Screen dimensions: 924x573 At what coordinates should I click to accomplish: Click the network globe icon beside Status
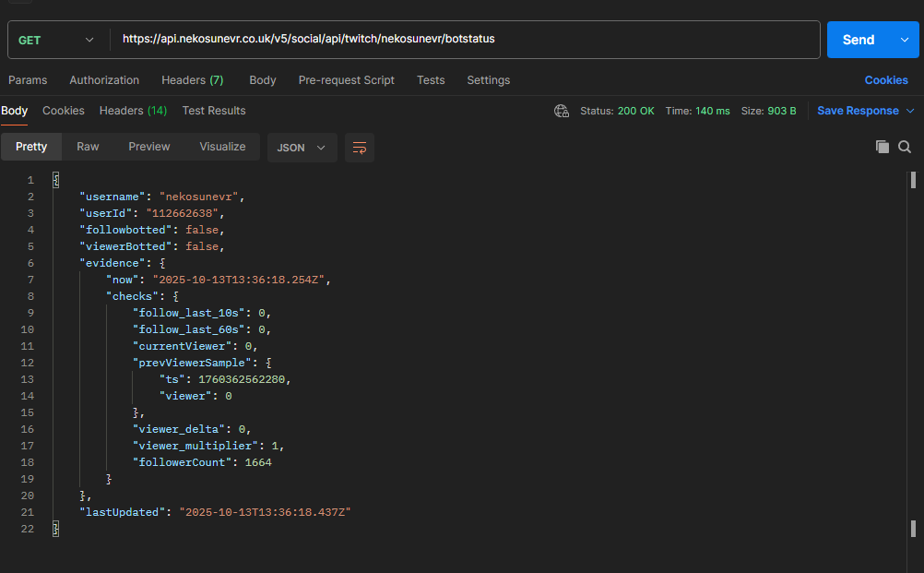(562, 111)
